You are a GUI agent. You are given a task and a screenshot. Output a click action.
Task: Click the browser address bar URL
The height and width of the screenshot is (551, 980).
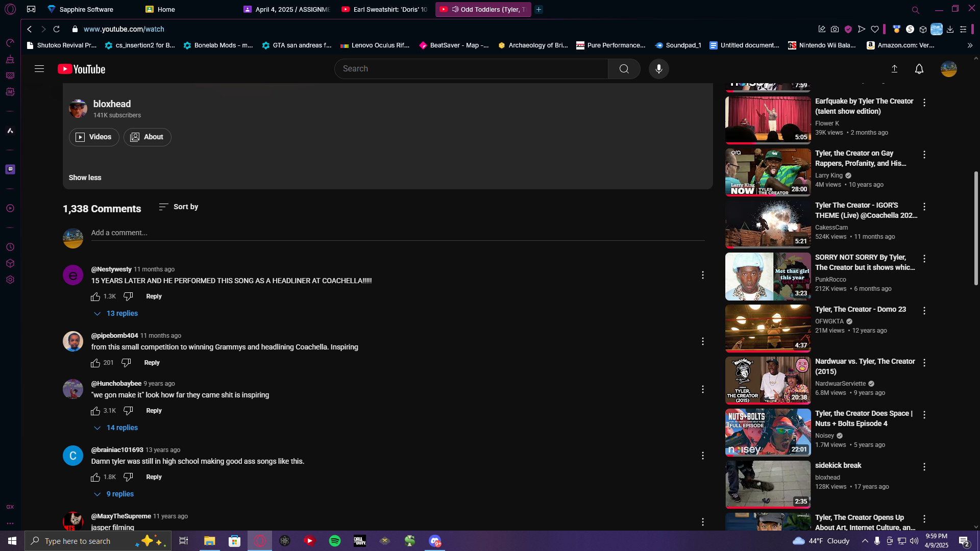click(x=124, y=29)
